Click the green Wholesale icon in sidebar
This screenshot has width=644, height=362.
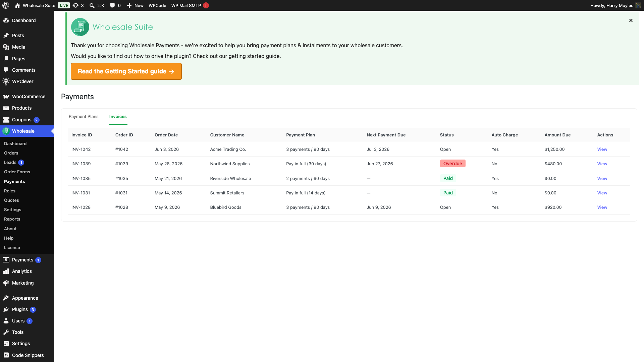[6, 131]
